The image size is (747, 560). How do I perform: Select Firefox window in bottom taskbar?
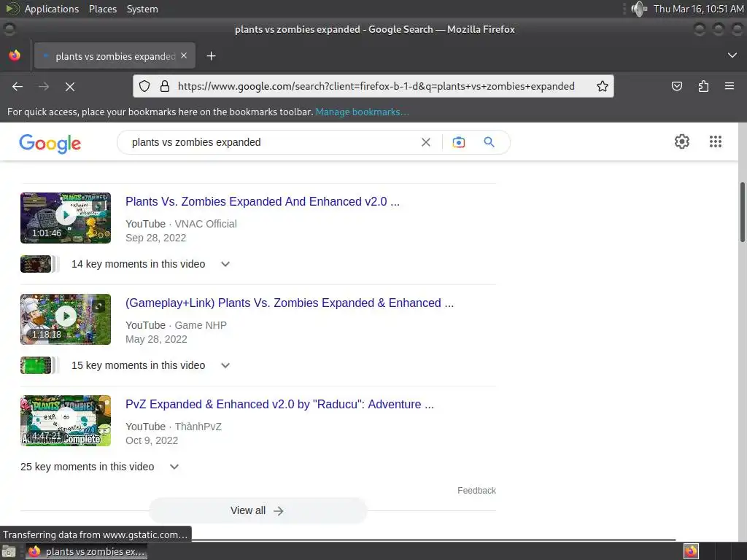pyautogui.click(x=86, y=551)
